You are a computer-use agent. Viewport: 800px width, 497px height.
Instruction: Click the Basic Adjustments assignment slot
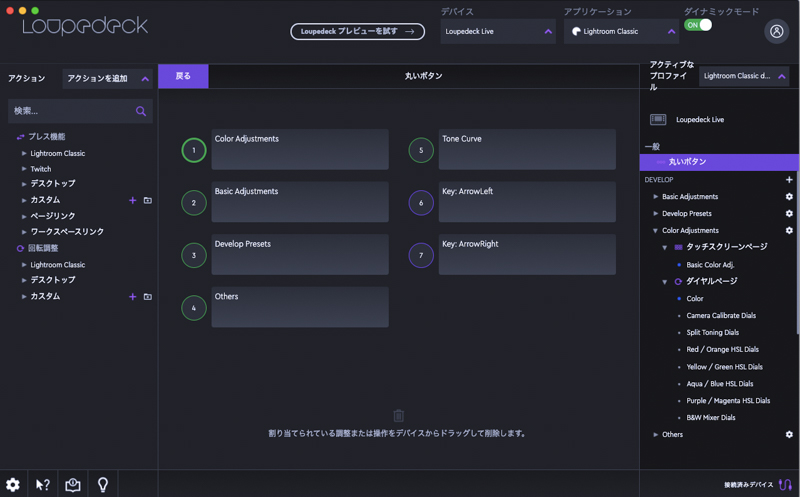point(300,202)
